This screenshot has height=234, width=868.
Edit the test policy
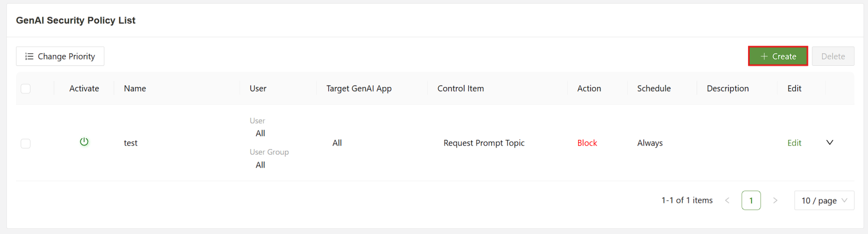[794, 143]
